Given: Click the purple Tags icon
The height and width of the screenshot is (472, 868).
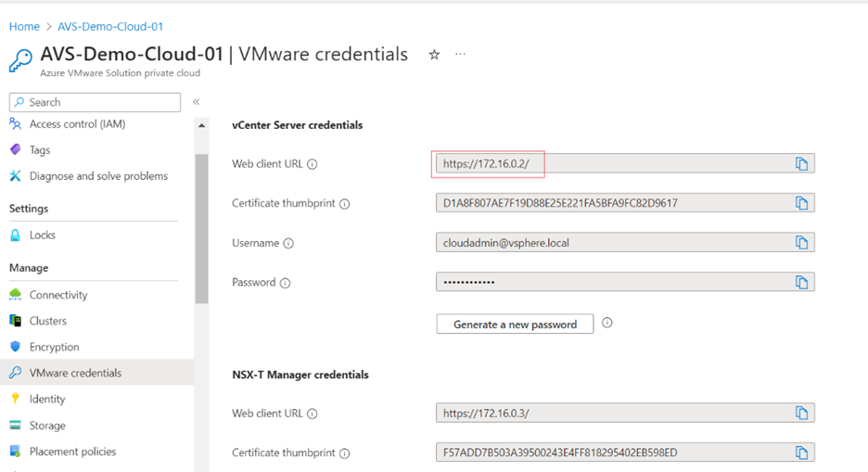Looking at the screenshot, I should click(16, 149).
